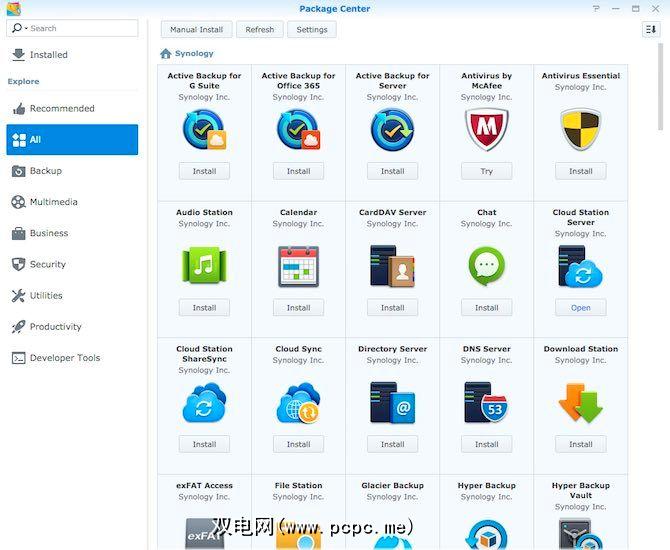Screen dimensions: 670x550
Task: Click the Download Station title text
Action: [x=581, y=349]
